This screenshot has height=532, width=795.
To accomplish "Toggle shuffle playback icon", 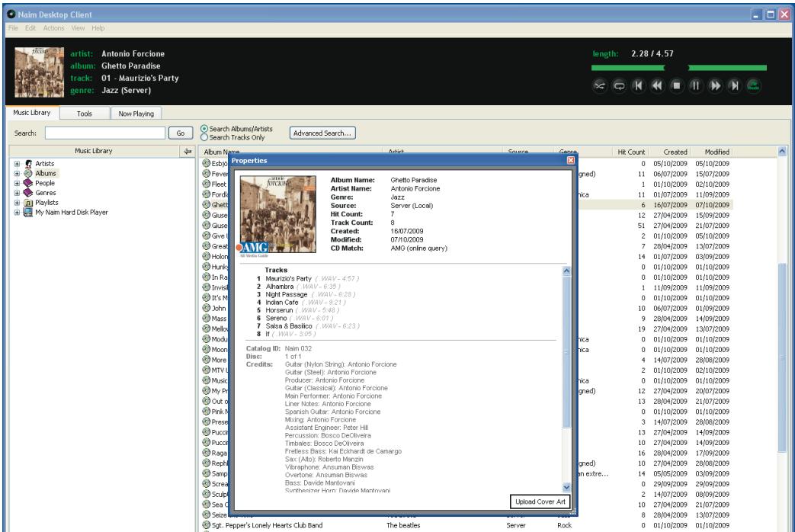I will coord(599,85).
